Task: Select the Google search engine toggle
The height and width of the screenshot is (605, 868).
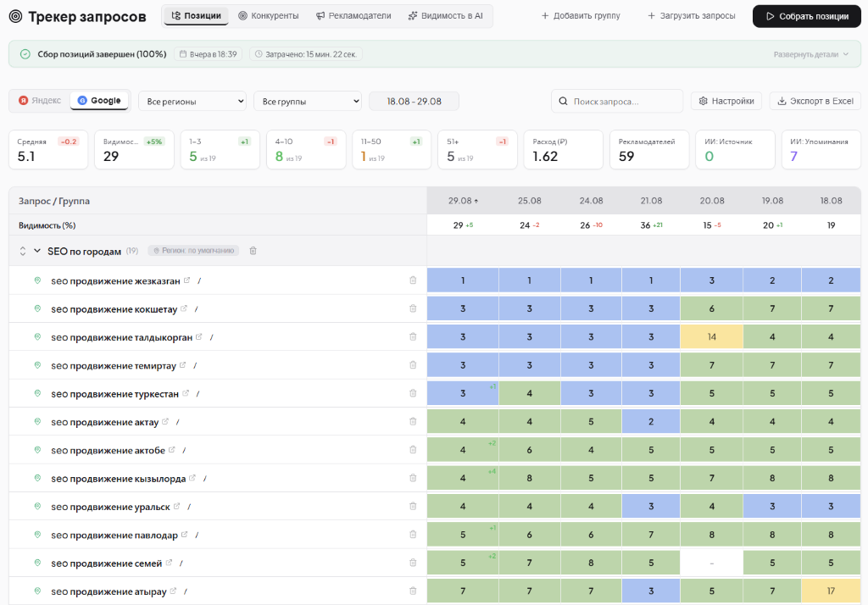Action: [x=100, y=100]
